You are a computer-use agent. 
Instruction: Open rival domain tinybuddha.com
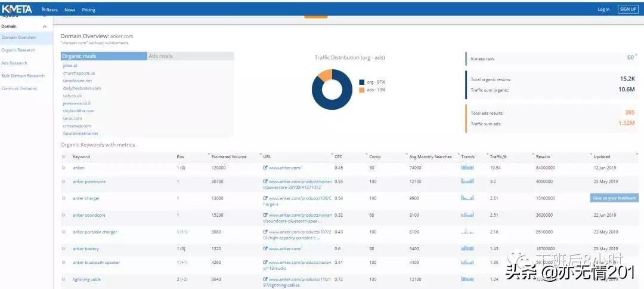point(79,110)
